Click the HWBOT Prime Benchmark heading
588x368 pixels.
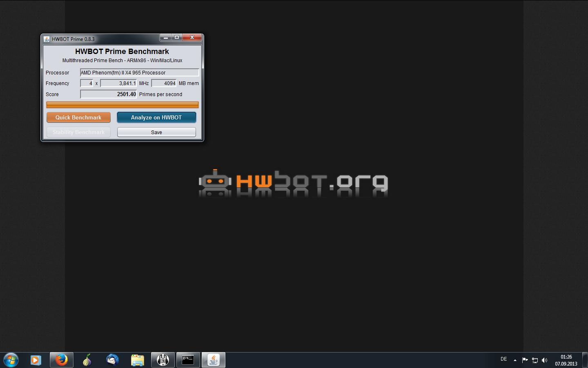[122, 52]
